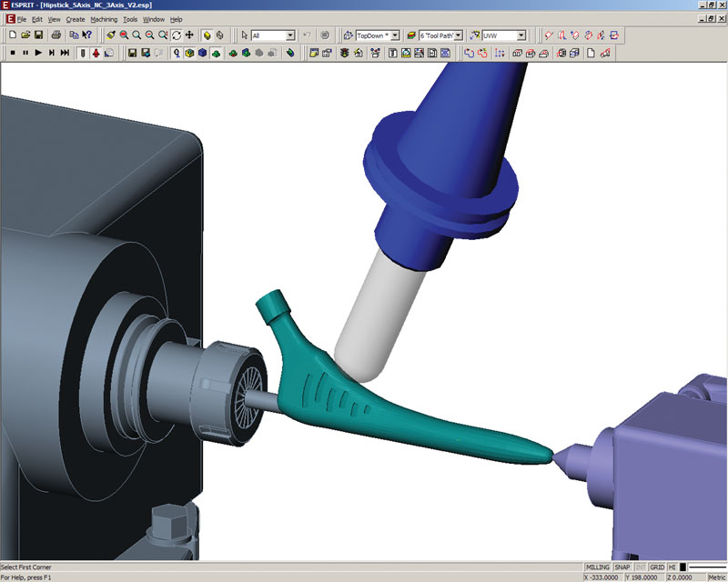Click the Open file folder icon
Screen dimensions: 728x582
25,35
